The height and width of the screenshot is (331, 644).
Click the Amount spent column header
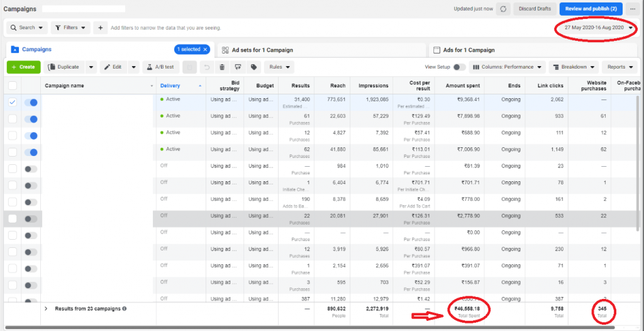point(462,86)
